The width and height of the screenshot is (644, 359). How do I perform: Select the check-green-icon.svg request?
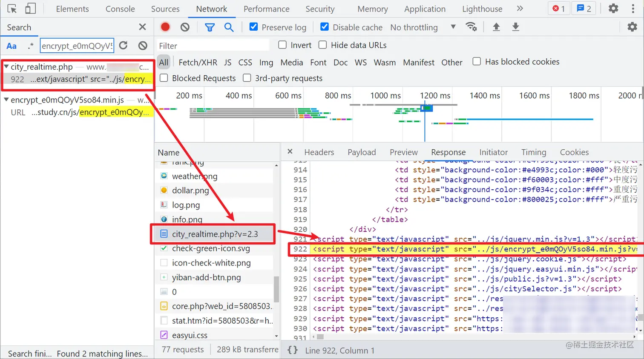(x=214, y=248)
